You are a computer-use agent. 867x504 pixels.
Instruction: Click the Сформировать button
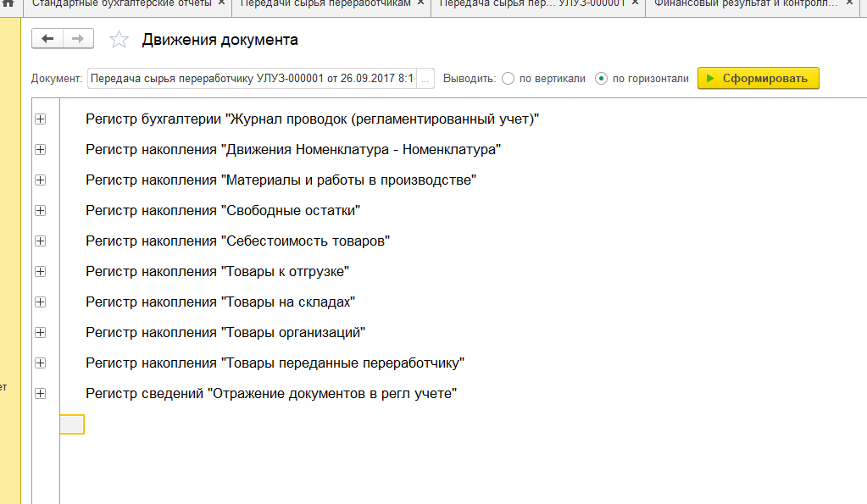pyautogui.click(x=758, y=79)
